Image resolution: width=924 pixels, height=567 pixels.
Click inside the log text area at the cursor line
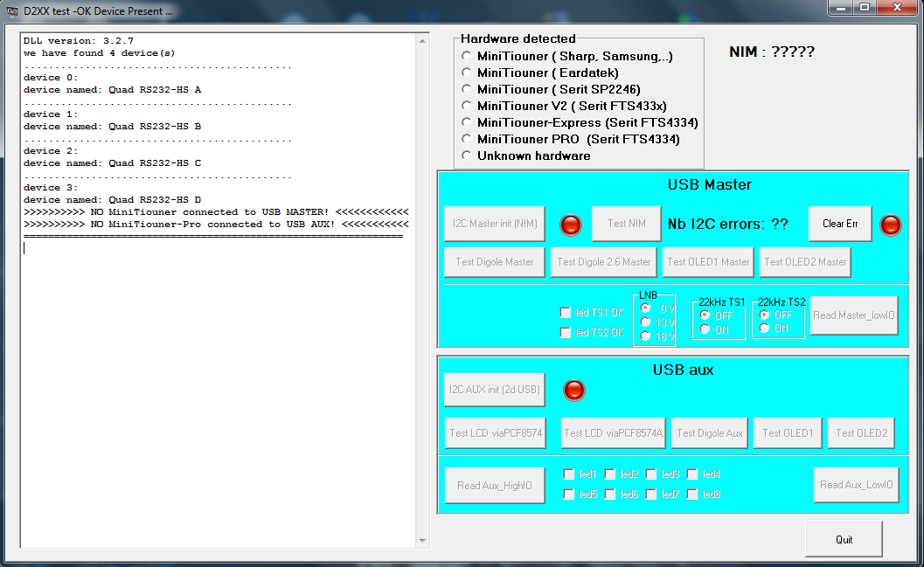pyautogui.click(x=218, y=248)
